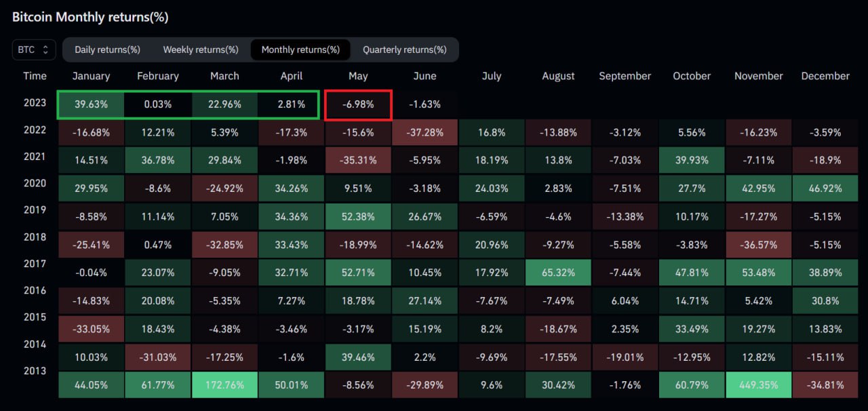Click the Bitcoin Monthly returns(%) heading
The image size is (868, 411).
(x=90, y=17)
